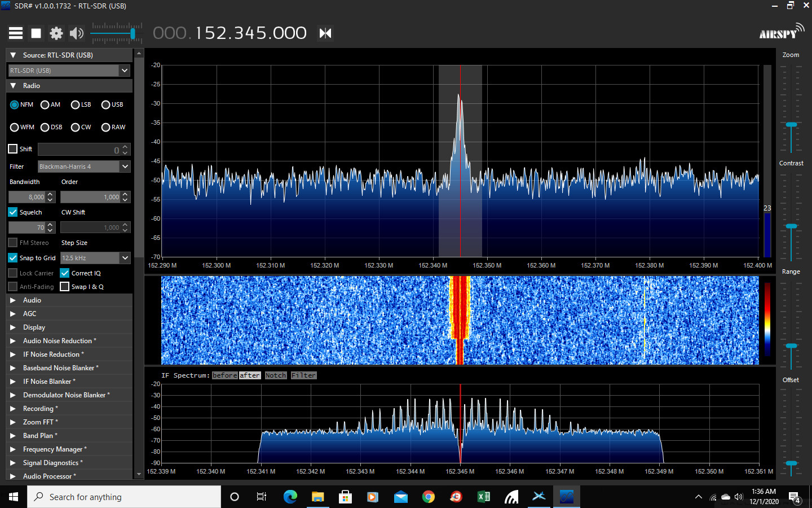Mute audio using the speaker icon
Image resolution: width=812 pixels, height=508 pixels.
pos(76,33)
